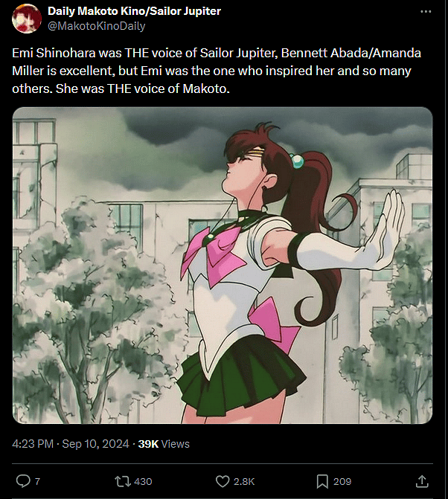Click the repost arrows icon
This screenshot has width=448, height=499.
click(123, 481)
